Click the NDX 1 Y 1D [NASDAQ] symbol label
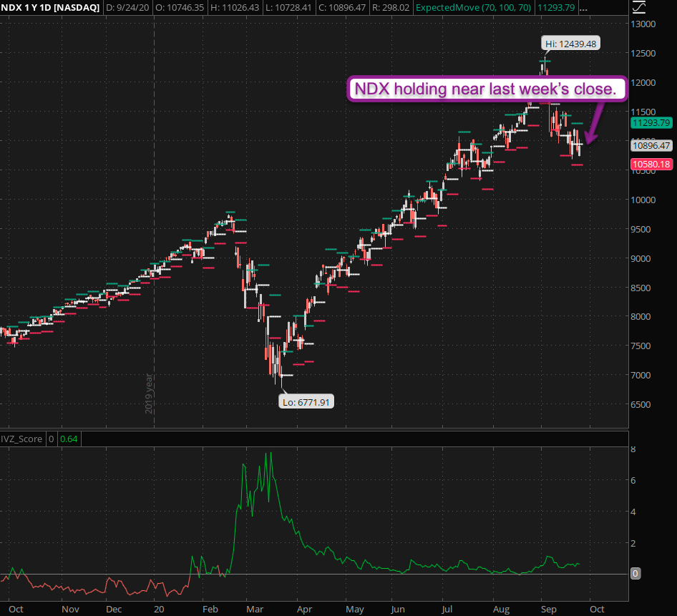This screenshot has height=616, width=677. [50, 8]
